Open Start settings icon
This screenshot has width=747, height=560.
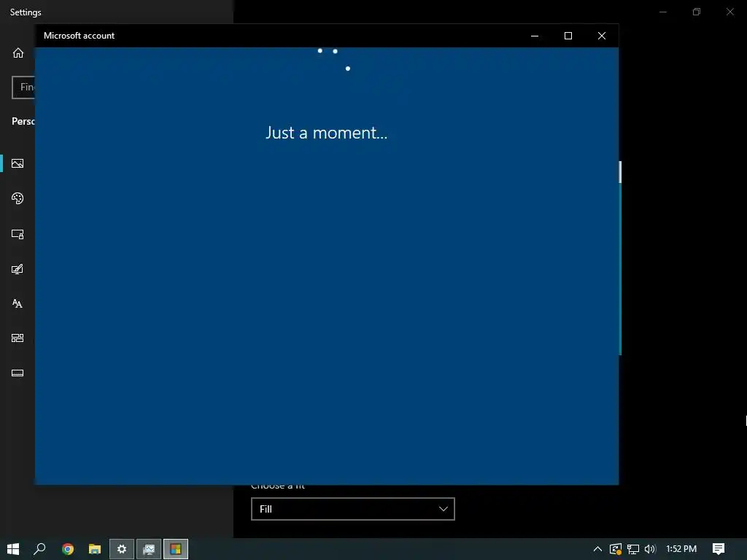tap(18, 338)
